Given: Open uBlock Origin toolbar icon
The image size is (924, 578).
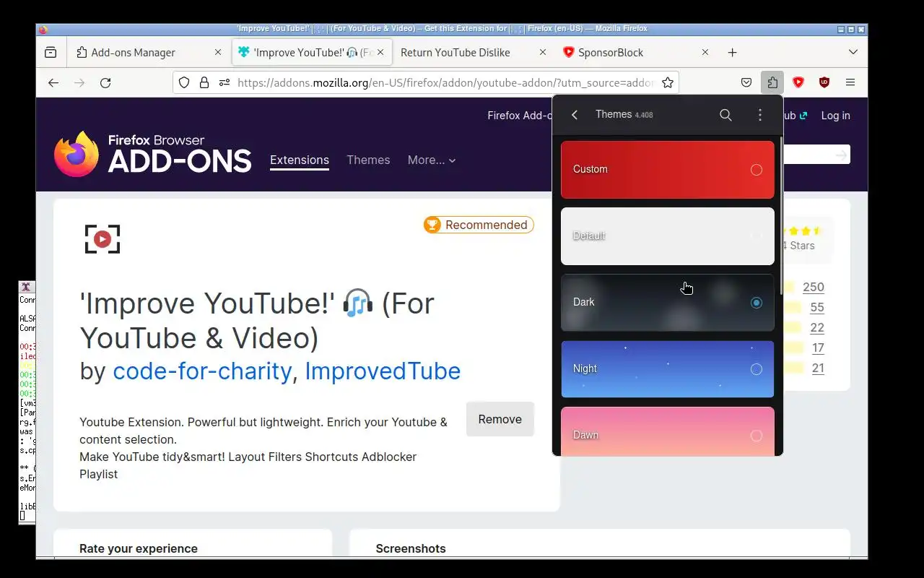Looking at the screenshot, I should [x=824, y=82].
